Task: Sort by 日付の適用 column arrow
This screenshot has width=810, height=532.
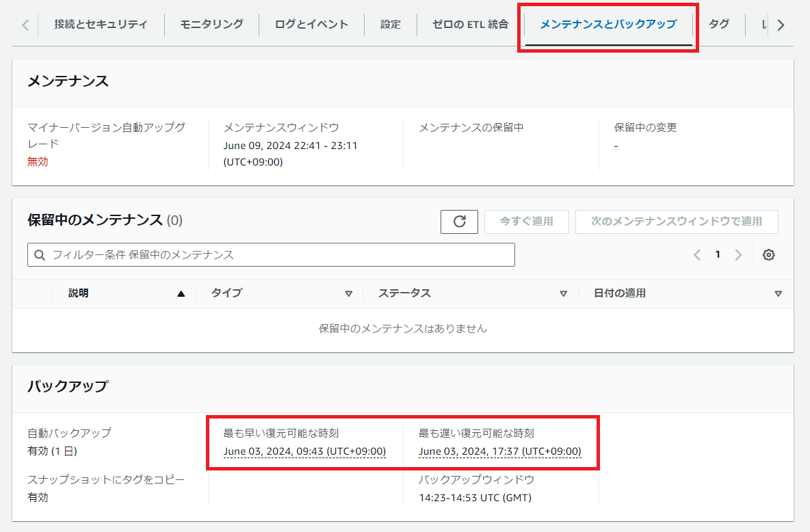Action: tap(778, 293)
